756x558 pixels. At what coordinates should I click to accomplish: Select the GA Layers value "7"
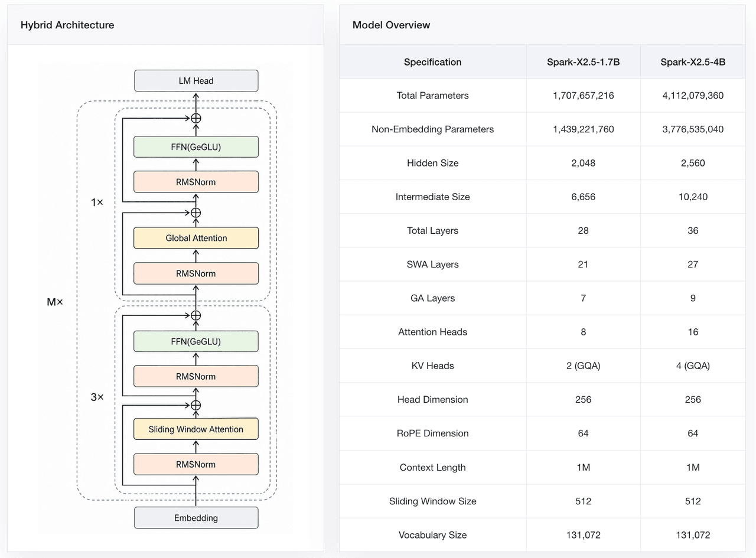[x=584, y=298]
